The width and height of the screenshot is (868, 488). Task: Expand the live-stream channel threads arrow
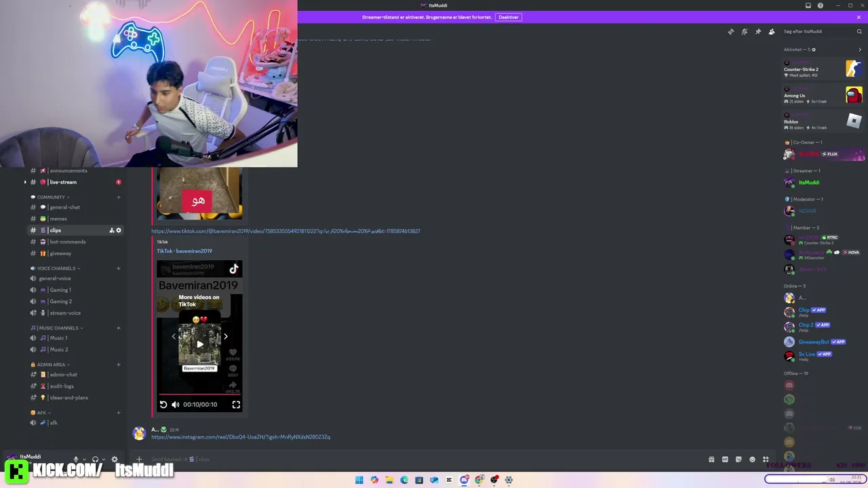pyautogui.click(x=25, y=182)
